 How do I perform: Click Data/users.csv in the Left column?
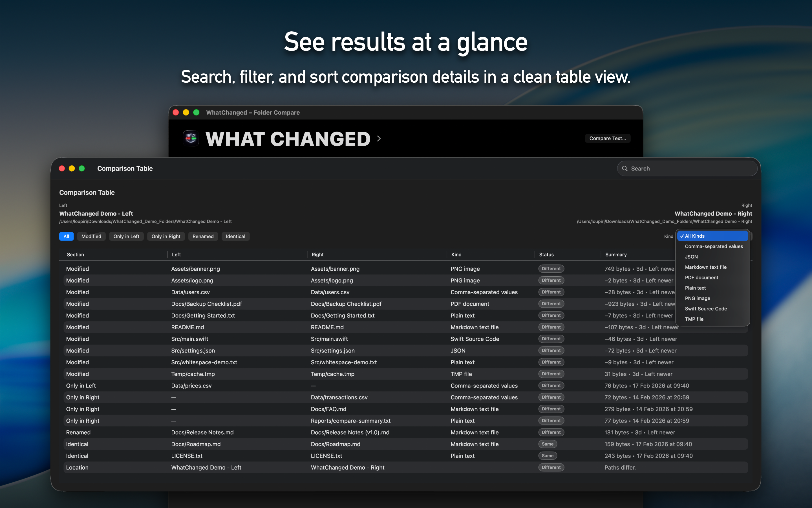[190, 292]
